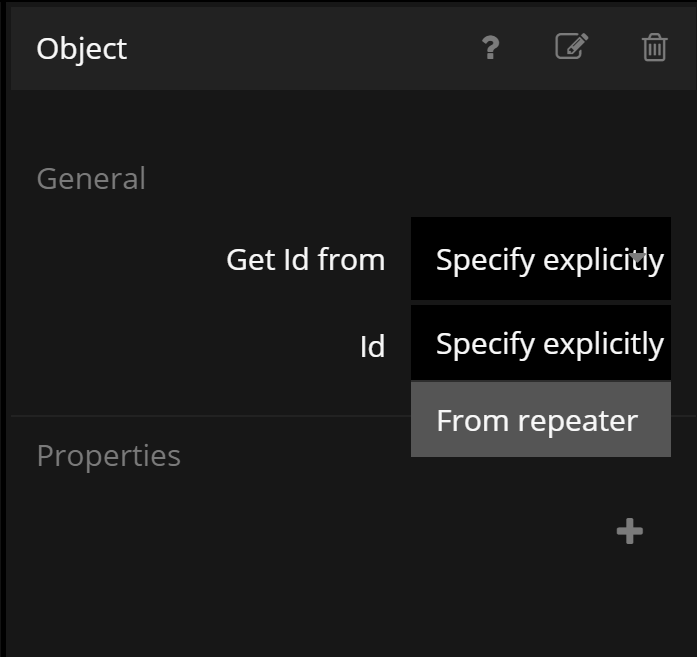This screenshot has width=697, height=657.
Task: Click the edit pencil icon
Action: pos(571,47)
